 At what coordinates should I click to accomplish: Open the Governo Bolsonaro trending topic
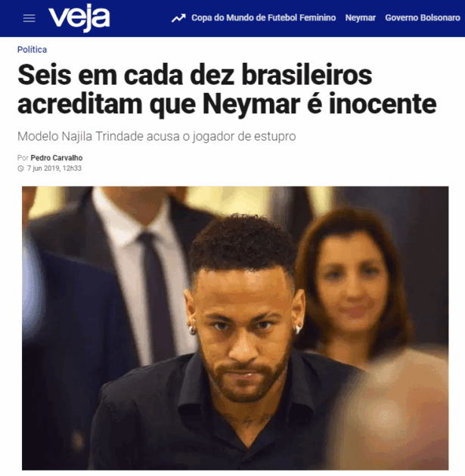tap(423, 18)
